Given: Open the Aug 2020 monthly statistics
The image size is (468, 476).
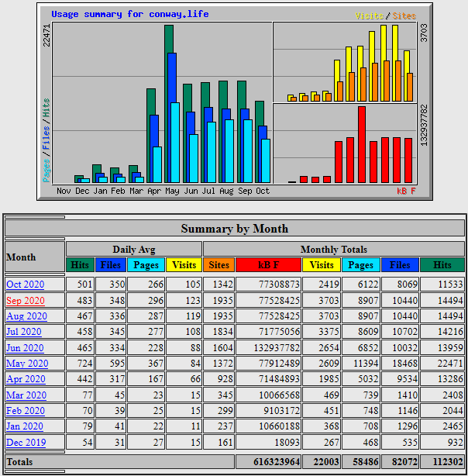Looking at the screenshot, I should pyautogui.click(x=26, y=316).
